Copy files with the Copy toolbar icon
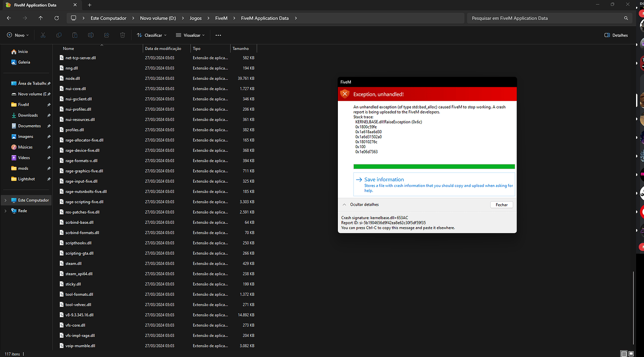This screenshot has width=644, height=357. tap(59, 35)
